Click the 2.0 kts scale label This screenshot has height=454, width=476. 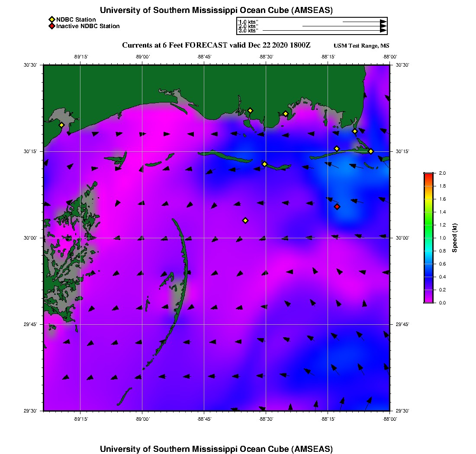pos(248,26)
